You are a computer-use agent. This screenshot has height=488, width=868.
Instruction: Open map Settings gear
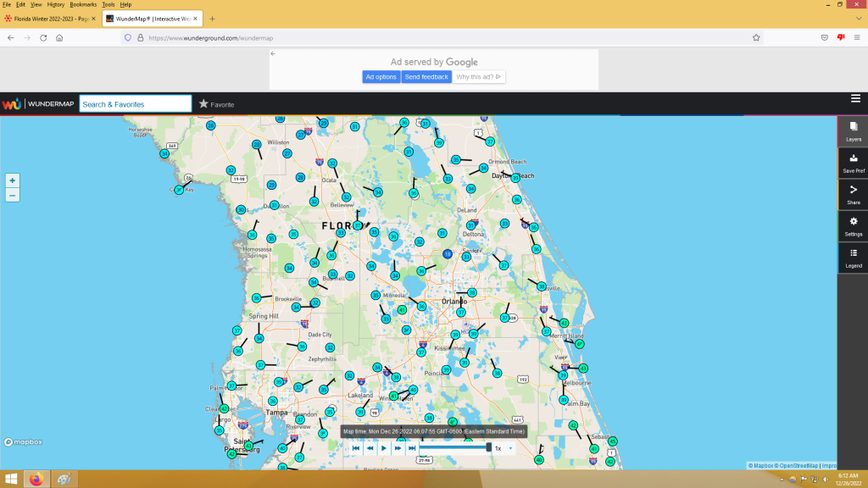pyautogui.click(x=854, y=225)
